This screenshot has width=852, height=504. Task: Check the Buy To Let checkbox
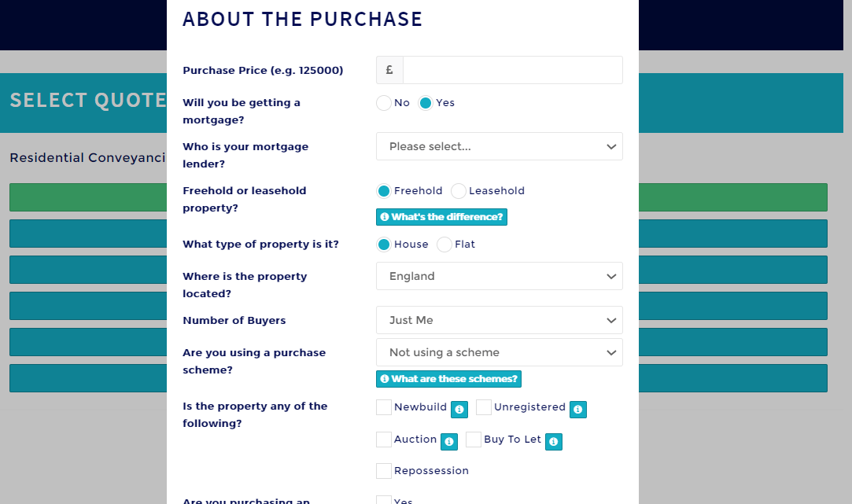(x=474, y=440)
